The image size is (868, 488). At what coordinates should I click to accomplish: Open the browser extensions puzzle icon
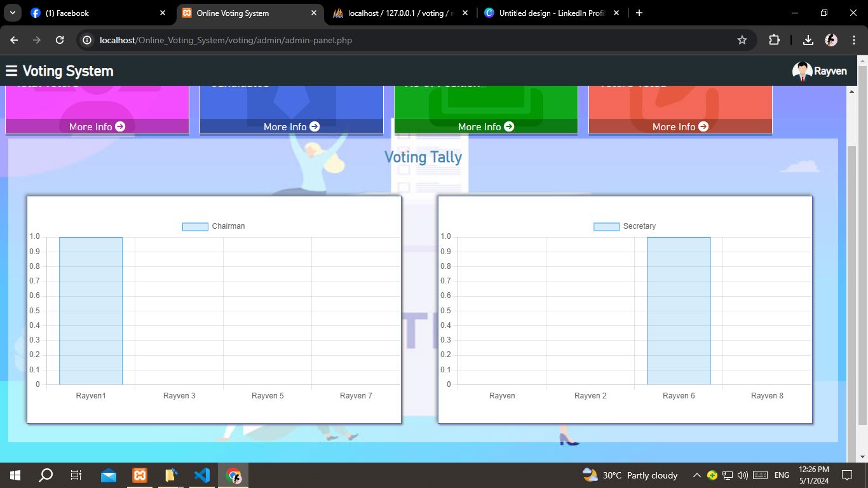774,39
